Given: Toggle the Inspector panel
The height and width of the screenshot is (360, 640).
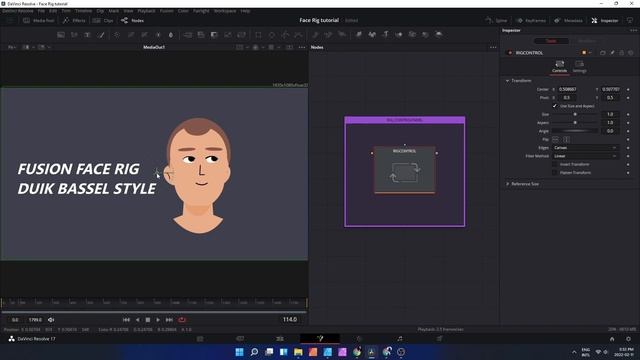Looking at the screenshot, I should pos(605,20).
